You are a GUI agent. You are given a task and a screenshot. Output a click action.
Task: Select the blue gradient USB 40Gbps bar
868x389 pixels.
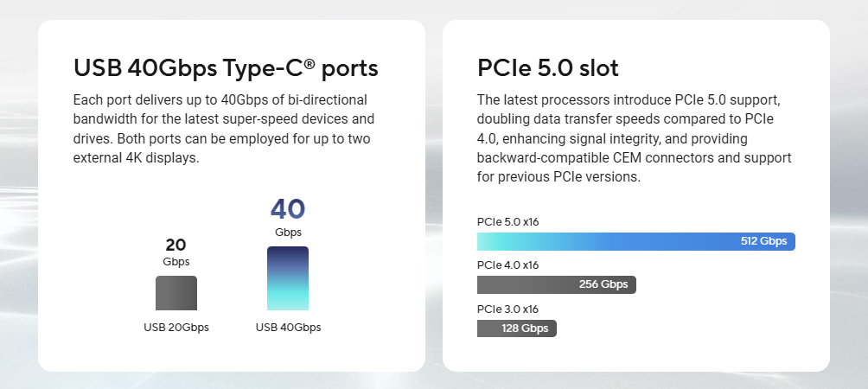coord(288,278)
